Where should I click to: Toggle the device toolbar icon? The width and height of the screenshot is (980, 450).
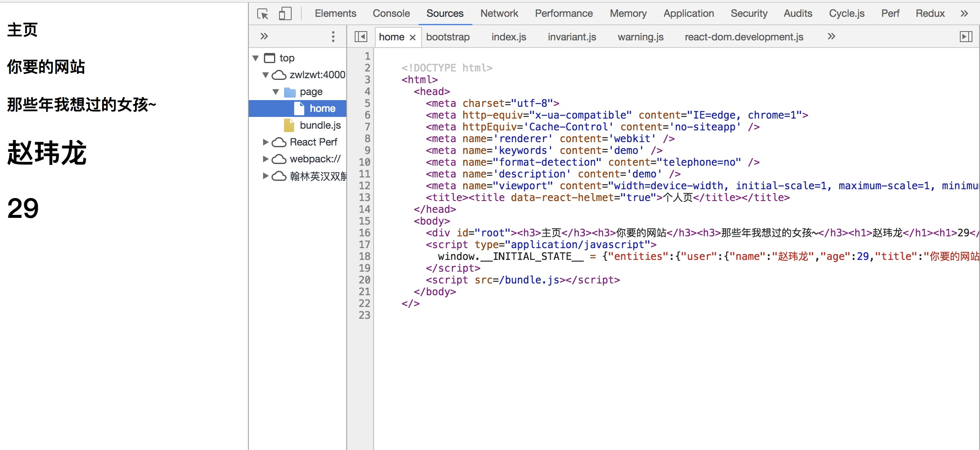[x=285, y=14]
